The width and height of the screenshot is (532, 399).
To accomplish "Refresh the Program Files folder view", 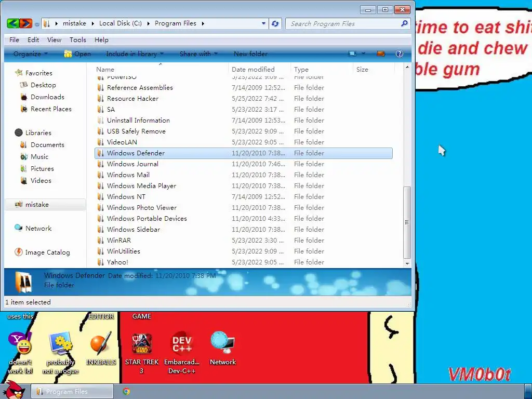I will pos(275,23).
